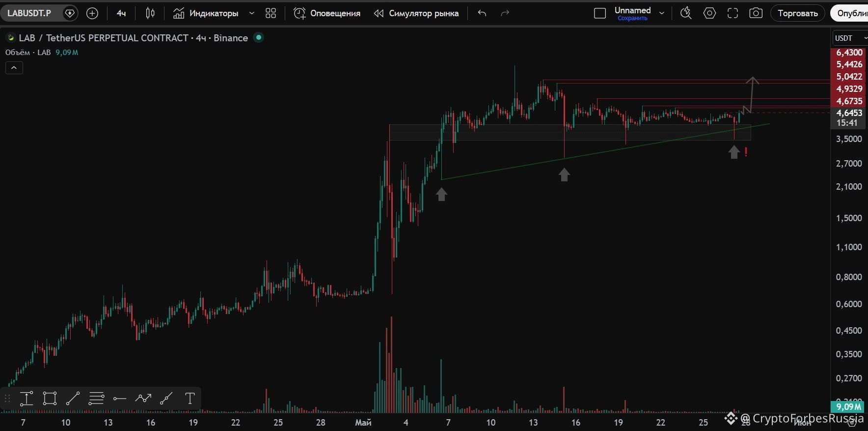Open the USDT currency dropdown
Screen dimensions: 868x431
[850, 38]
